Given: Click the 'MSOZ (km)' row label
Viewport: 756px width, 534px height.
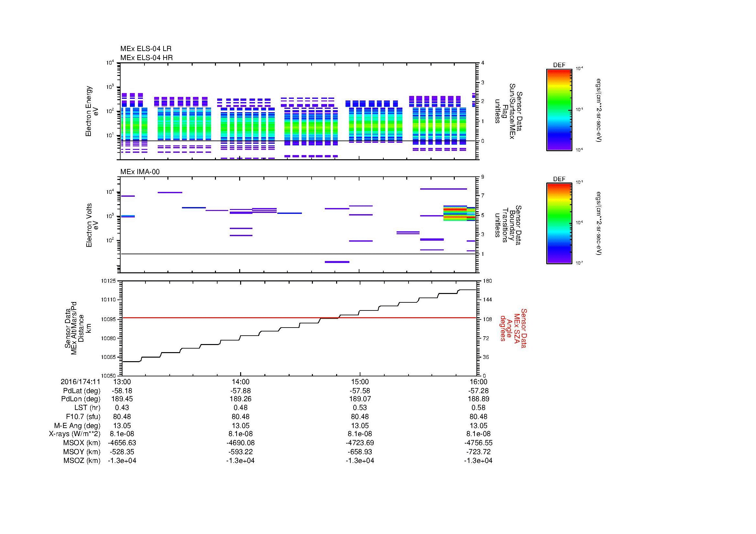Looking at the screenshot, I should [82, 461].
